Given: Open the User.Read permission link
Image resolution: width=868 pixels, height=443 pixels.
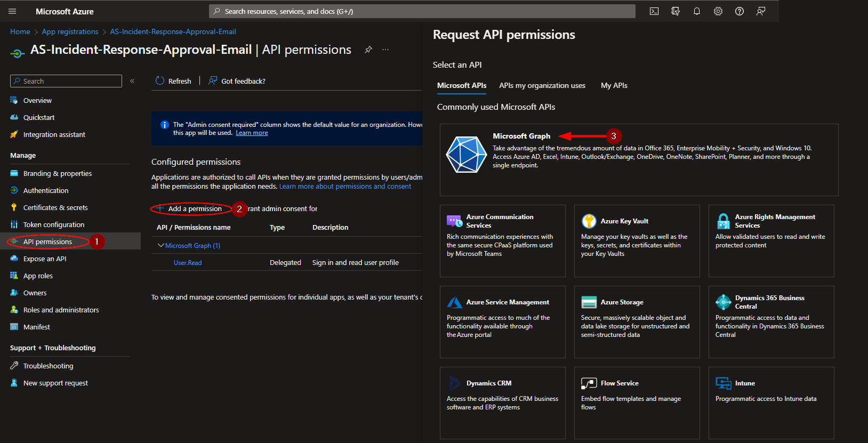Looking at the screenshot, I should click(188, 262).
